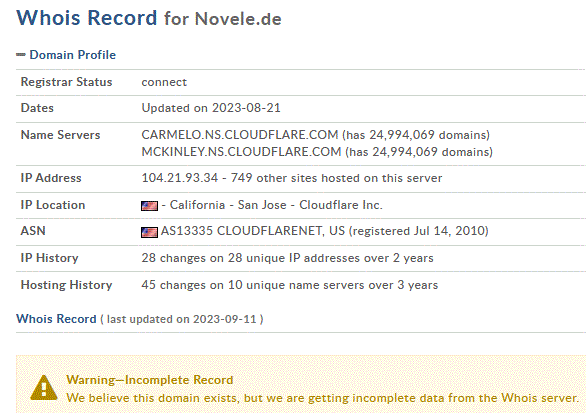587x414 pixels.
Task: Select CARMELO.NS.CLOUDFLARE.COM name server
Action: click(240, 135)
